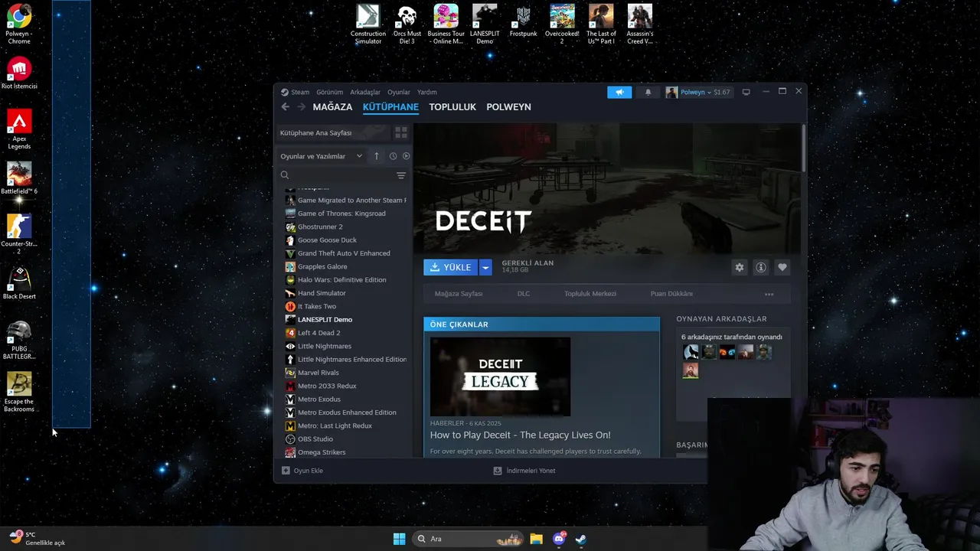Switch to the TOPLULUK tab

tap(452, 106)
